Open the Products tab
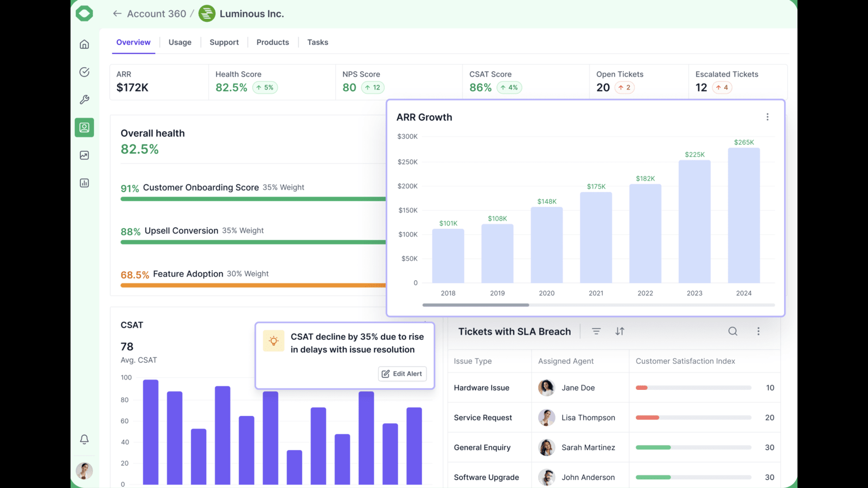Viewport: 868px width, 488px height. pos(272,42)
